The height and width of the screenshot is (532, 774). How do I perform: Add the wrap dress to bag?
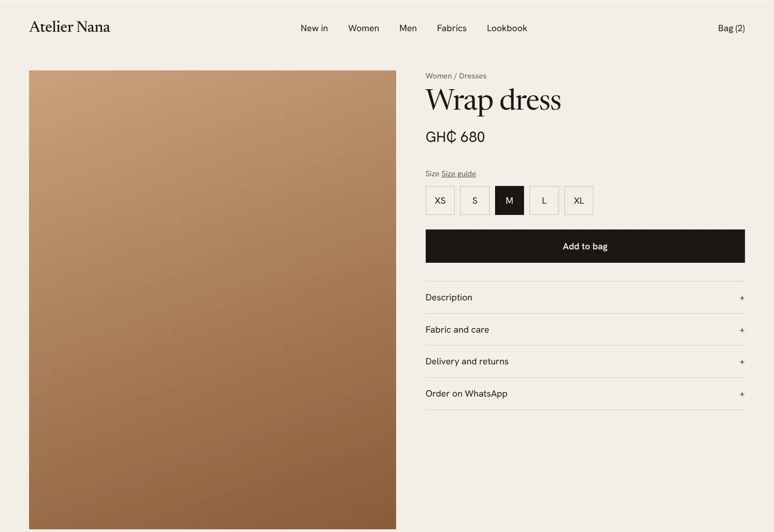pyautogui.click(x=585, y=246)
